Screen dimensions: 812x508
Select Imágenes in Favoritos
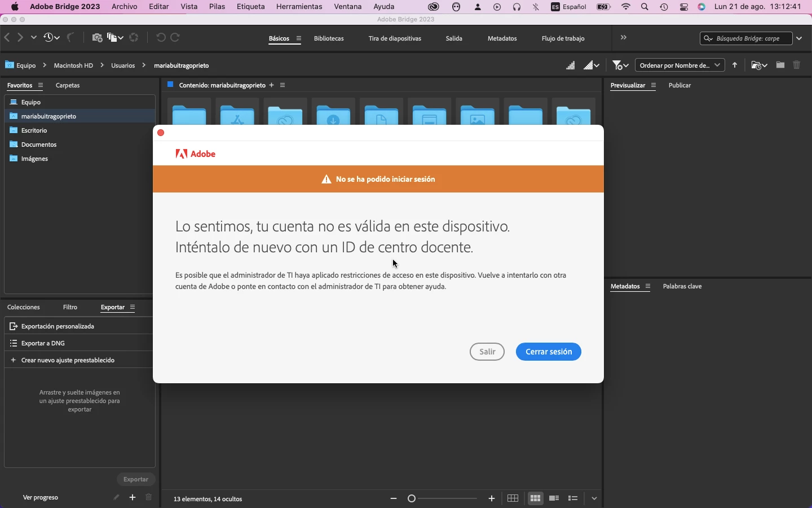(x=80, y=159)
